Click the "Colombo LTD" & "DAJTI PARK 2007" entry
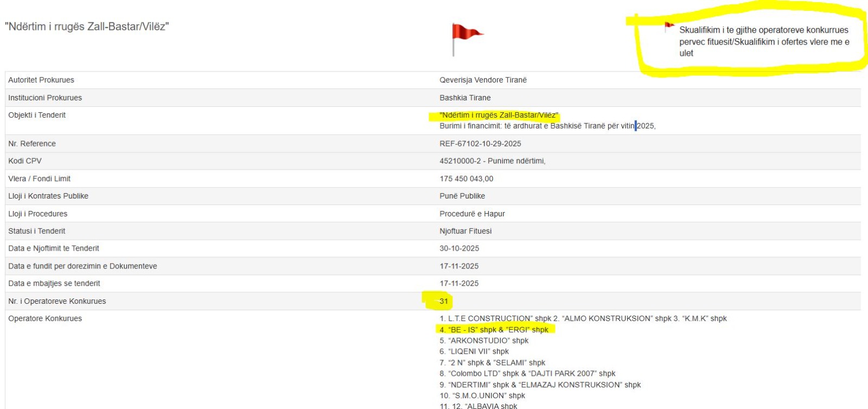 click(527, 374)
